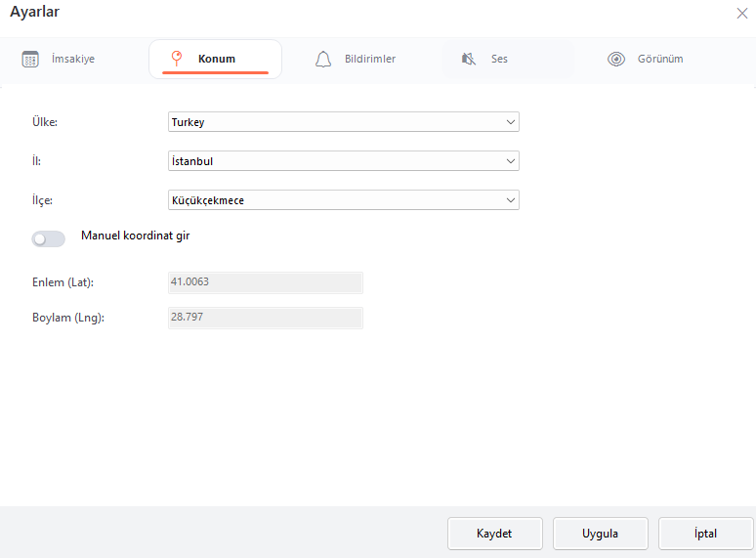This screenshot has height=558, width=756.
Task: Select the Görünüm tab
Action: (x=658, y=59)
